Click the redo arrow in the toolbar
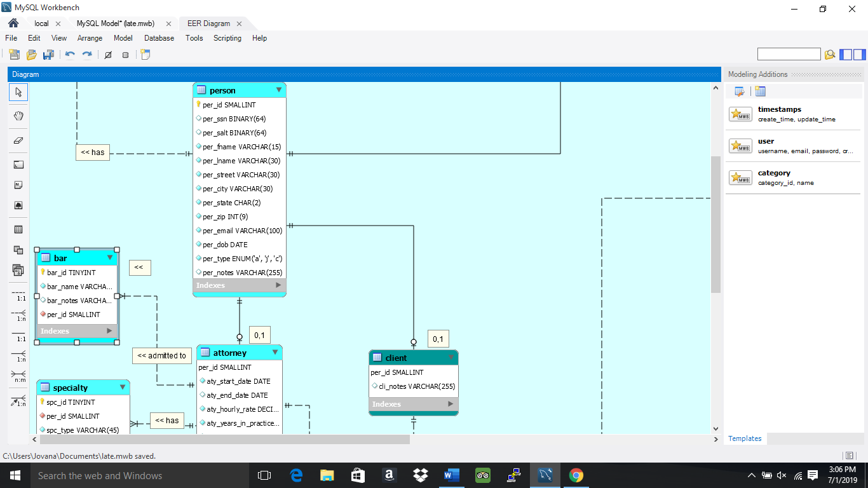This screenshot has height=488, width=868. point(87,55)
